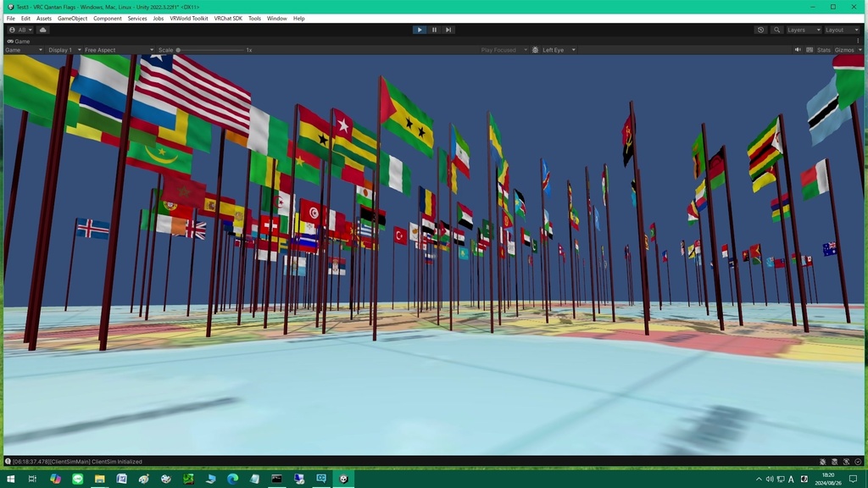Toggle VSync with the monitor icon
This screenshot has width=868, height=488.
point(809,49)
